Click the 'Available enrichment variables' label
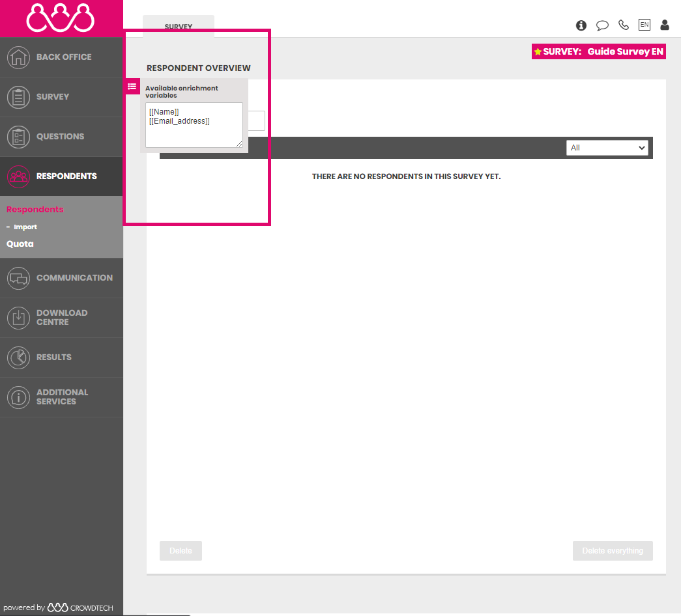 pos(182,92)
